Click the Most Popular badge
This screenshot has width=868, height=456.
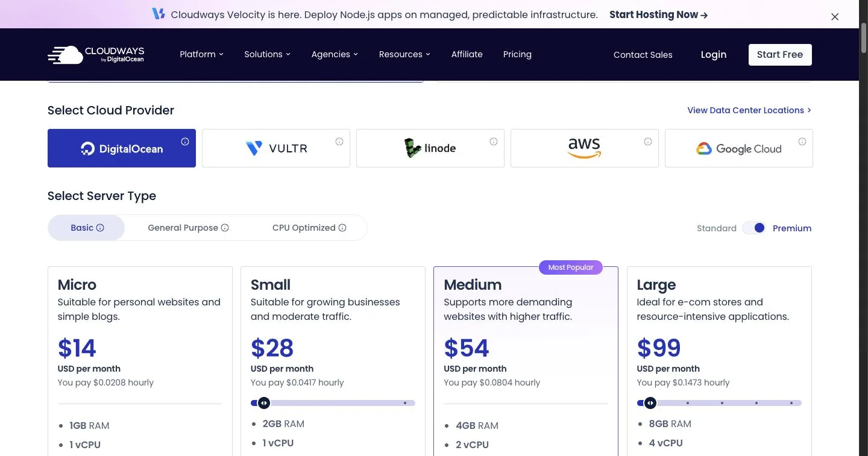(x=571, y=267)
